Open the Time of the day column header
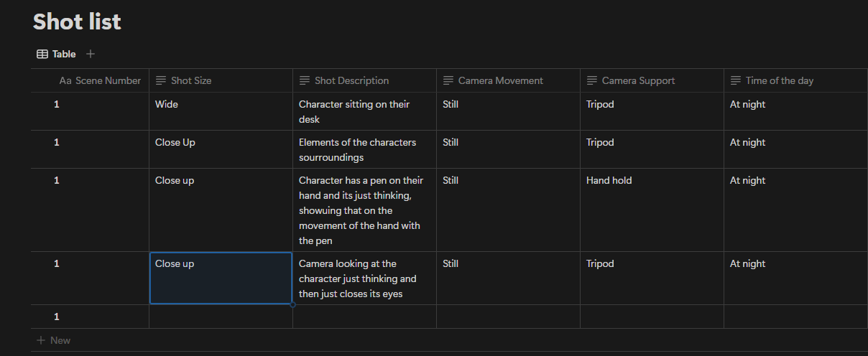 pos(795,80)
